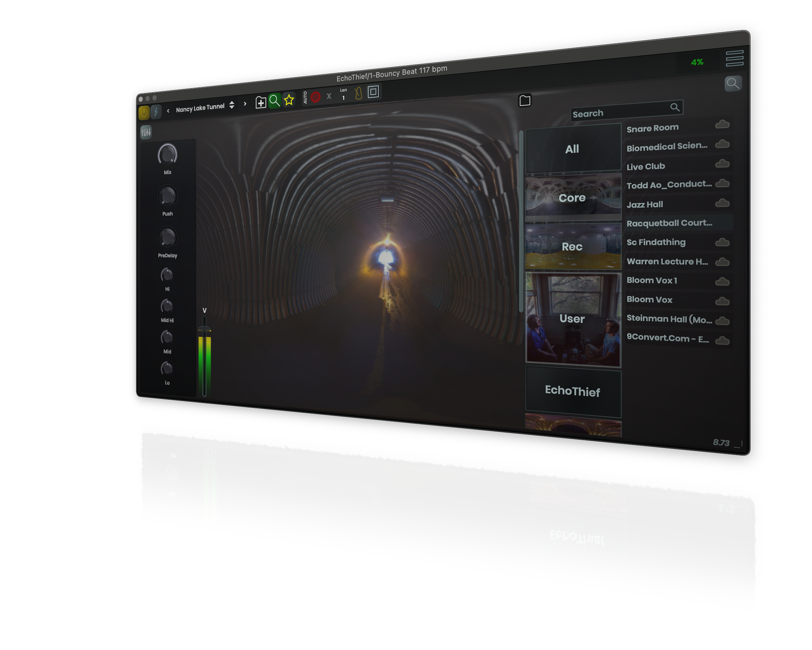812x650 pixels.
Task: Click cloud icon next to Sc Findathing
Action: [x=722, y=243]
